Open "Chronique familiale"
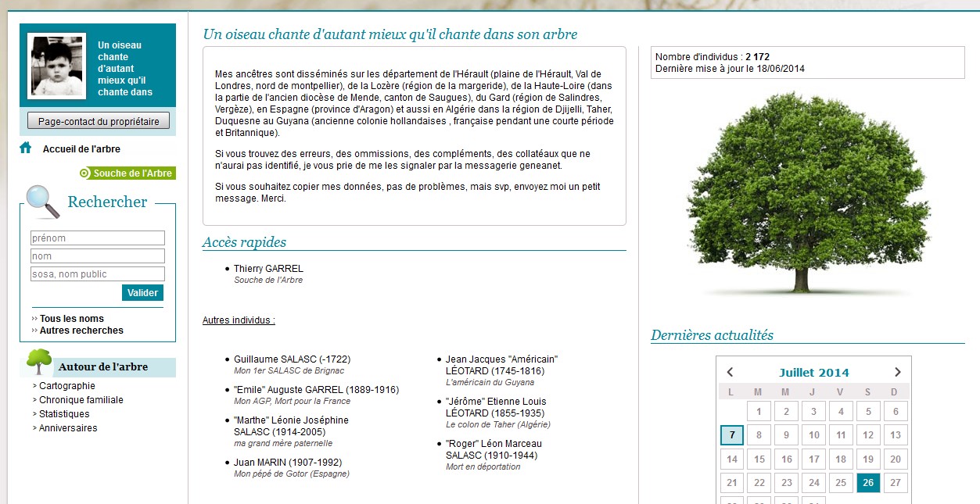 [x=83, y=399]
